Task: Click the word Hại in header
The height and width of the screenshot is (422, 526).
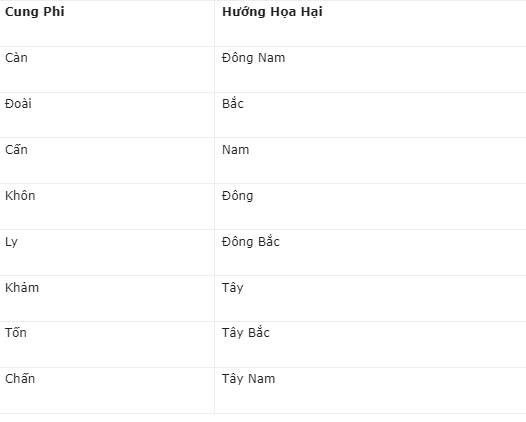Action: point(312,12)
